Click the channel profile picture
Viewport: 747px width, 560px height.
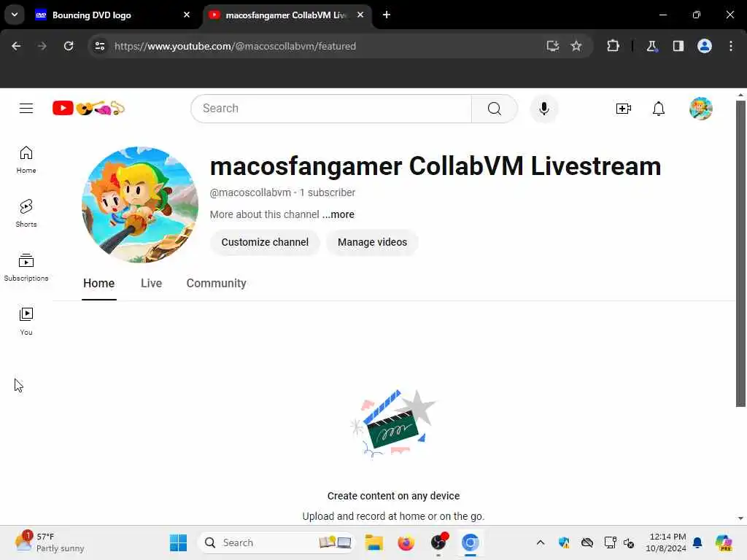[x=140, y=205]
